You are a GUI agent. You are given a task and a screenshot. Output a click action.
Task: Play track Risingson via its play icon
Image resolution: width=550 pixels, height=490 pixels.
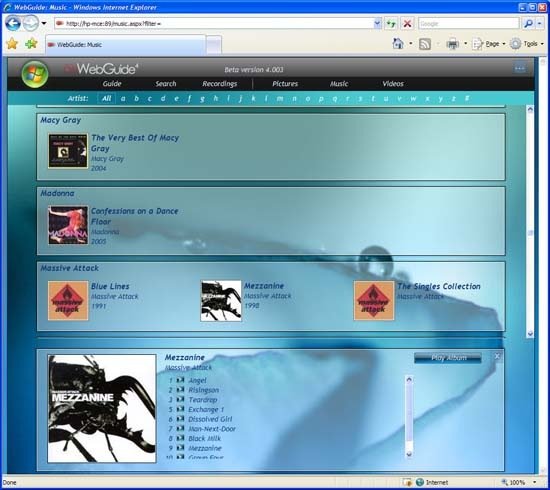coord(180,390)
